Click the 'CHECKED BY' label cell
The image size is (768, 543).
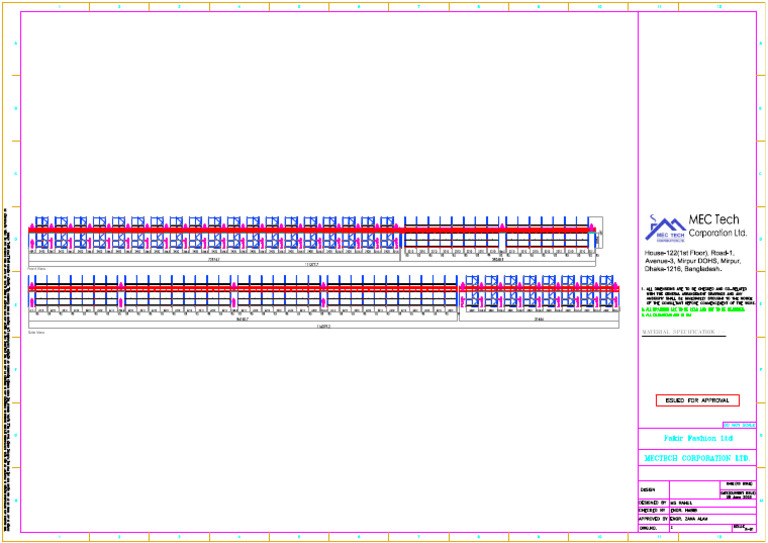click(654, 511)
